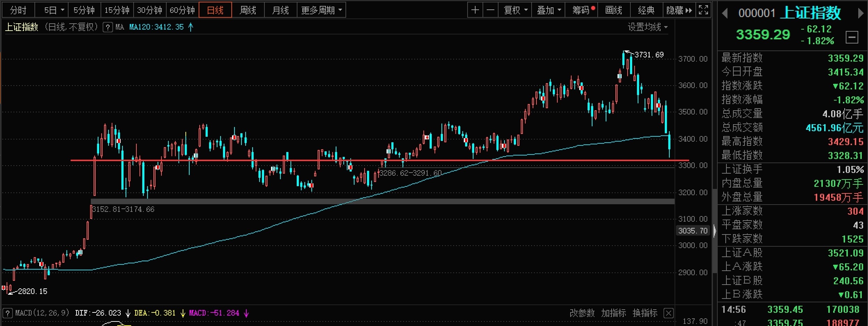868x326 pixels.
Task: Click the 2820.15 low price marker
Action: 32,291
